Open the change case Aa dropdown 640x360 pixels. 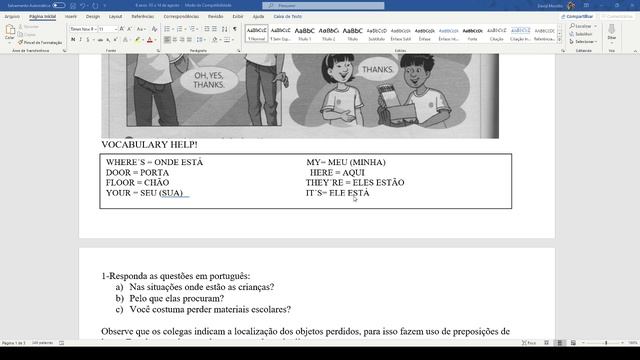[141, 29]
